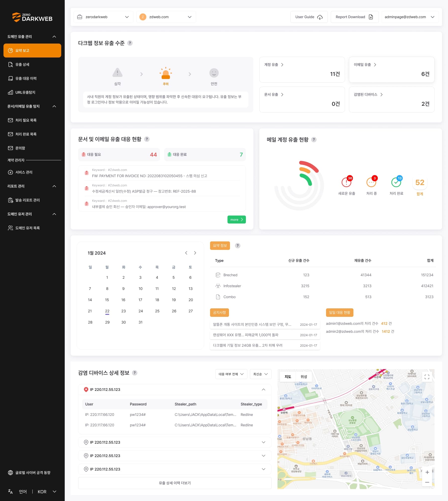This screenshot has height=501, width=448.
Task: Click the Zero Darkweb logo
Action: point(32,17)
